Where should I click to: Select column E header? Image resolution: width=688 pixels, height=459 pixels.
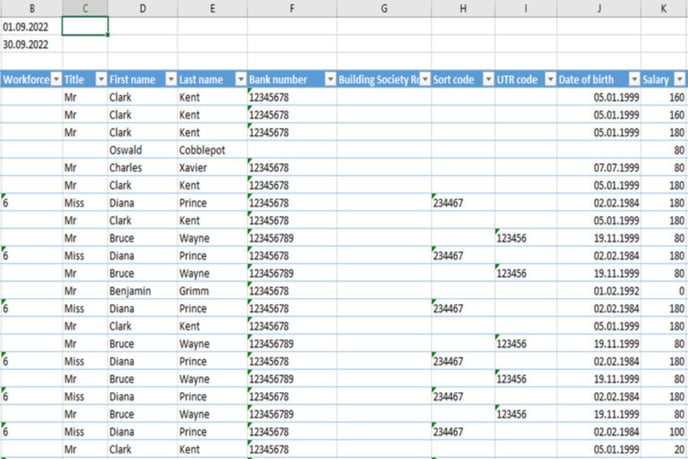[212, 8]
